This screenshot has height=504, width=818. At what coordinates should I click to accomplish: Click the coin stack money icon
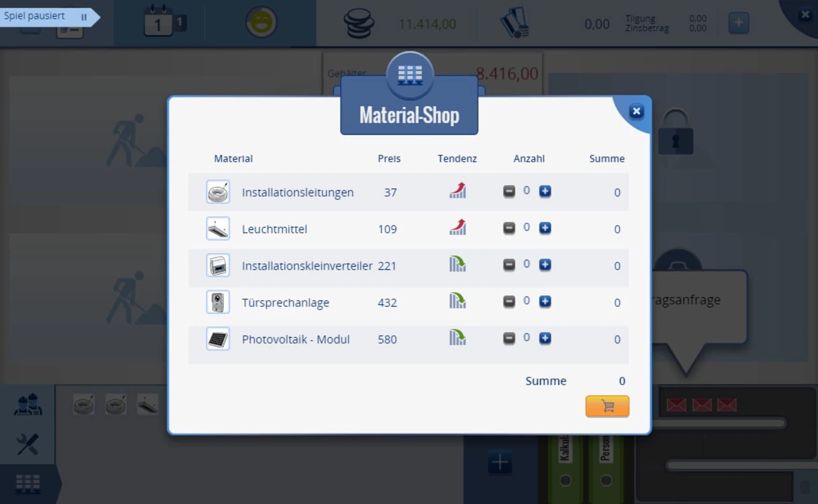tap(358, 23)
